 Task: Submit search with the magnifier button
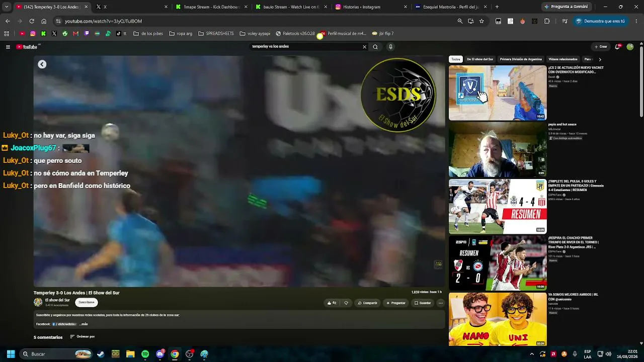coord(375,47)
